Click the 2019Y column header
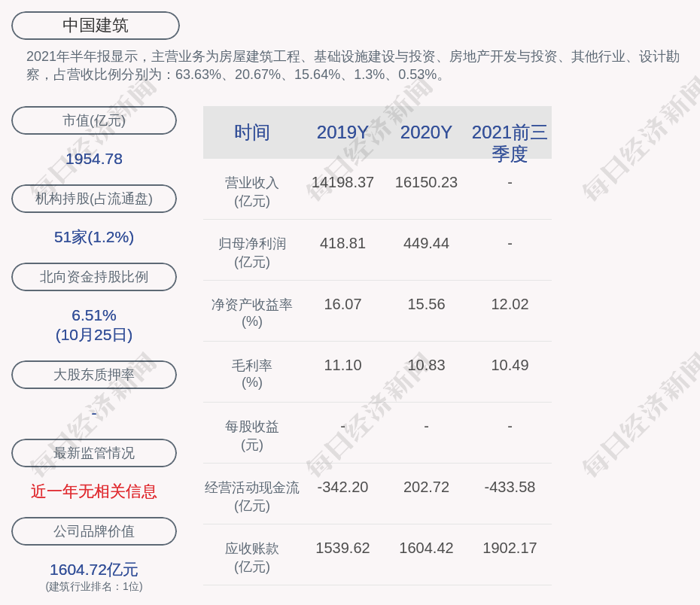This screenshot has width=700, height=605. (342, 132)
